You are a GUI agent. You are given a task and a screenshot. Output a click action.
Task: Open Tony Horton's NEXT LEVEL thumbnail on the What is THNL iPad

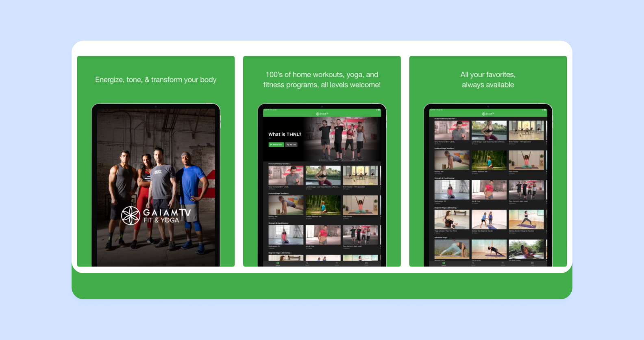pyautogui.click(x=286, y=176)
